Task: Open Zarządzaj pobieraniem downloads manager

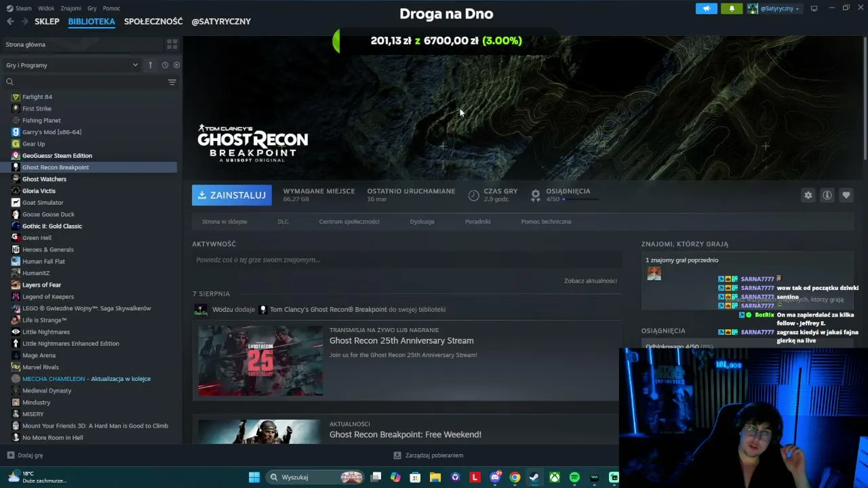Action: pos(429,455)
